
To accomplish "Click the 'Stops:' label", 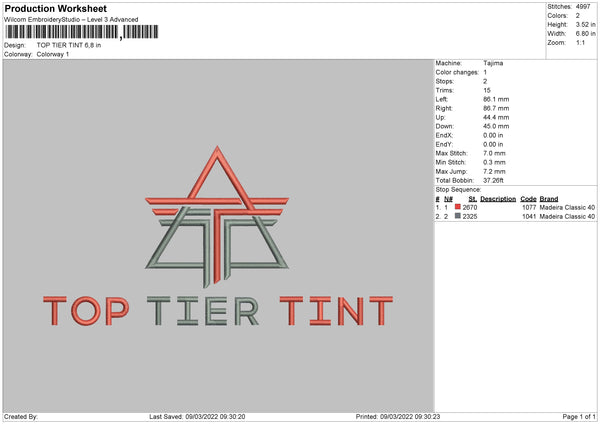I will click(445, 81).
